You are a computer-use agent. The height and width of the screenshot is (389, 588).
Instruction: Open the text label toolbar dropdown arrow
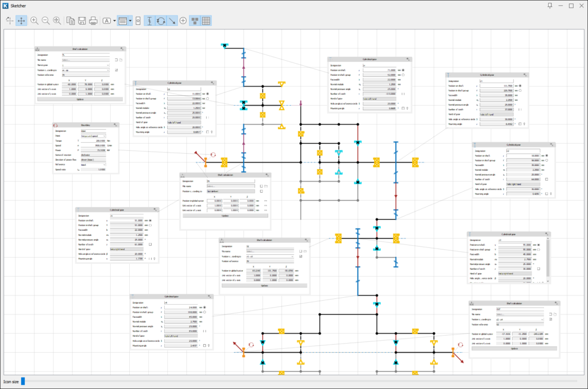coord(115,21)
